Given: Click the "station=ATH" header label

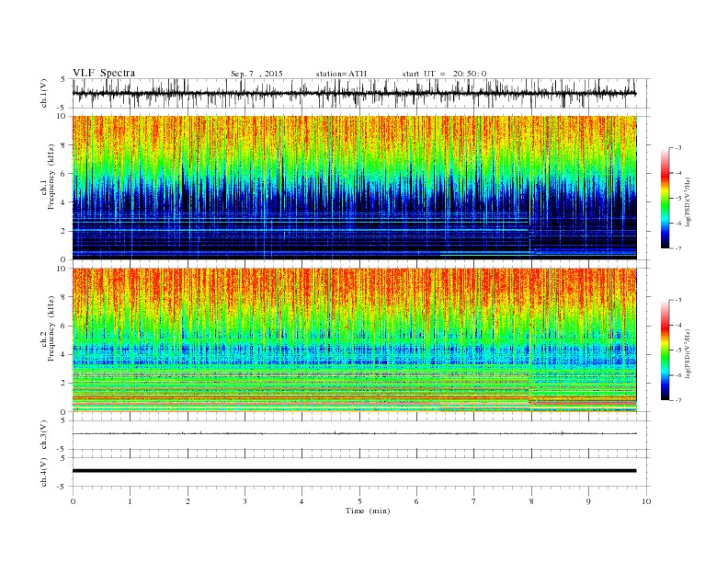Looking at the screenshot, I should pyautogui.click(x=341, y=74).
